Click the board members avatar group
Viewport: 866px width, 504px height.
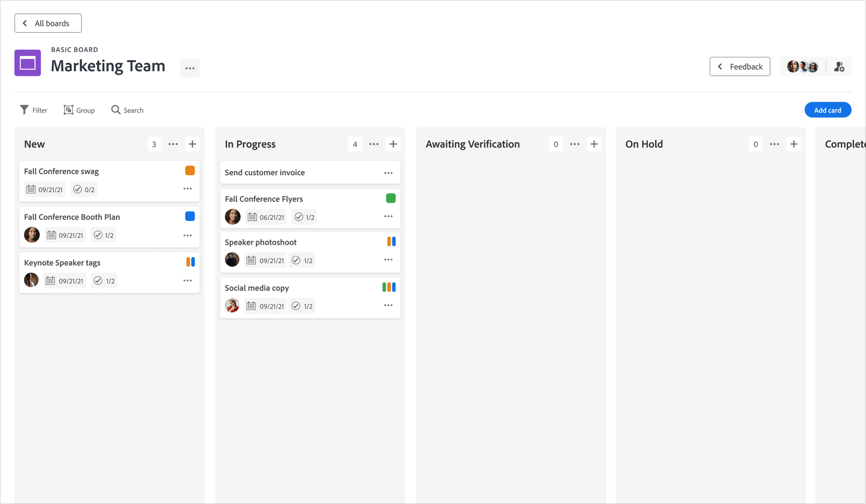coord(802,66)
